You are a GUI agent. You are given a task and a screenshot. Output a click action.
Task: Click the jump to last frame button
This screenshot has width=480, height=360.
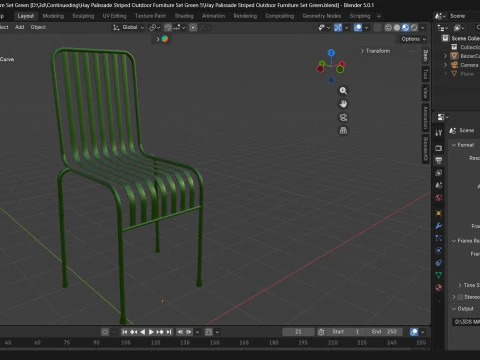click(169, 332)
